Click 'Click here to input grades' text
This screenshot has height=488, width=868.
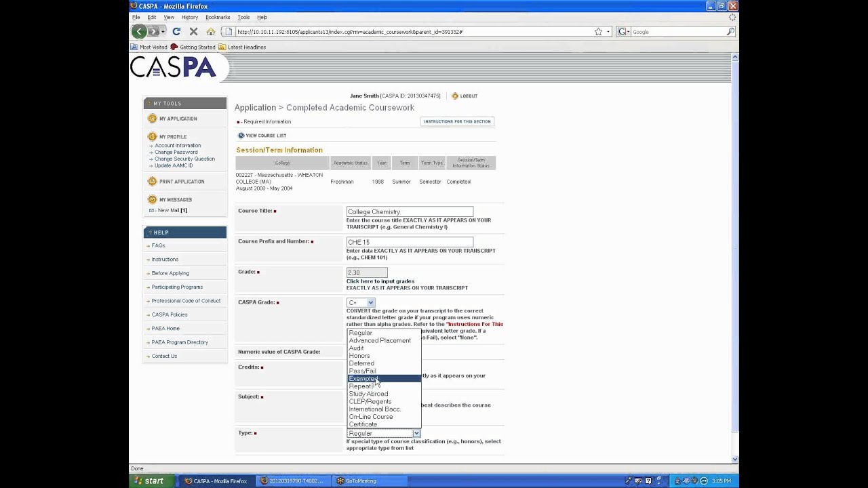point(380,281)
